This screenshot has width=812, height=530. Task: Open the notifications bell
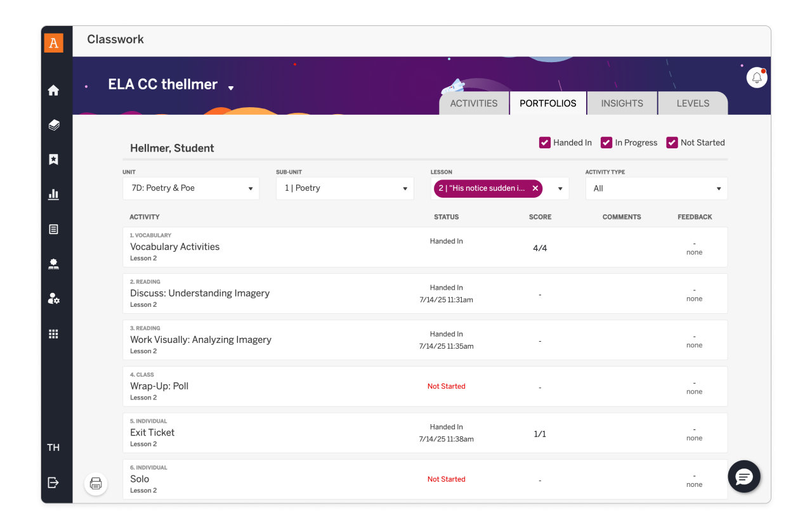[x=756, y=78]
